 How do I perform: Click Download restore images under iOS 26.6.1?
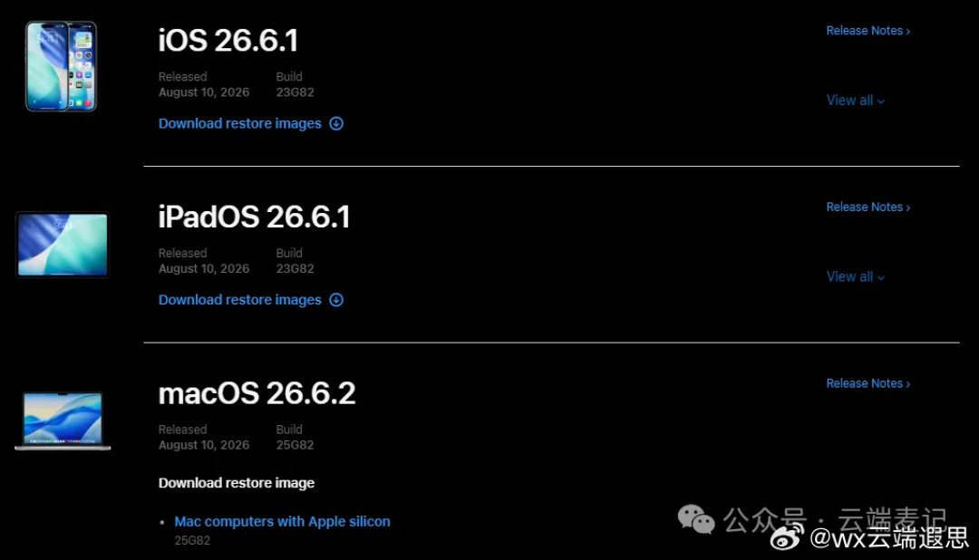point(239,123)
